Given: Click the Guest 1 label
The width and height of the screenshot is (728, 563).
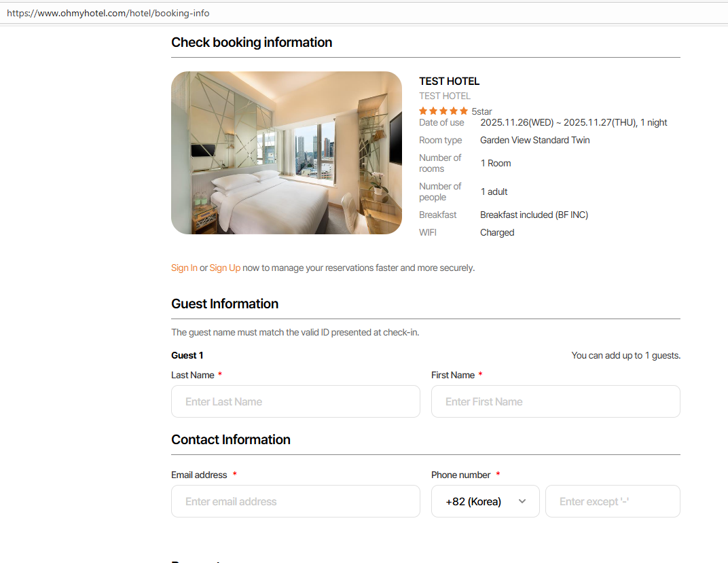Looking at the screenshot, I should 187,356.
